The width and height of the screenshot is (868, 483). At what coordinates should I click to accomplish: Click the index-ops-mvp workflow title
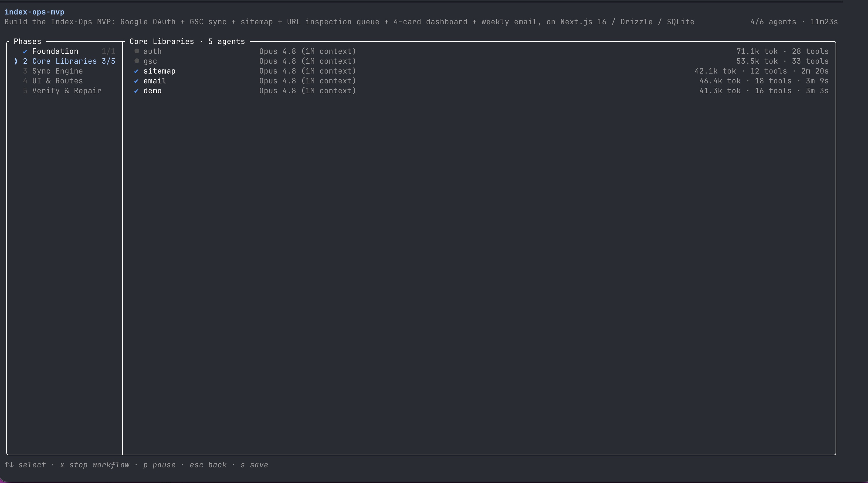click(34, 12)
